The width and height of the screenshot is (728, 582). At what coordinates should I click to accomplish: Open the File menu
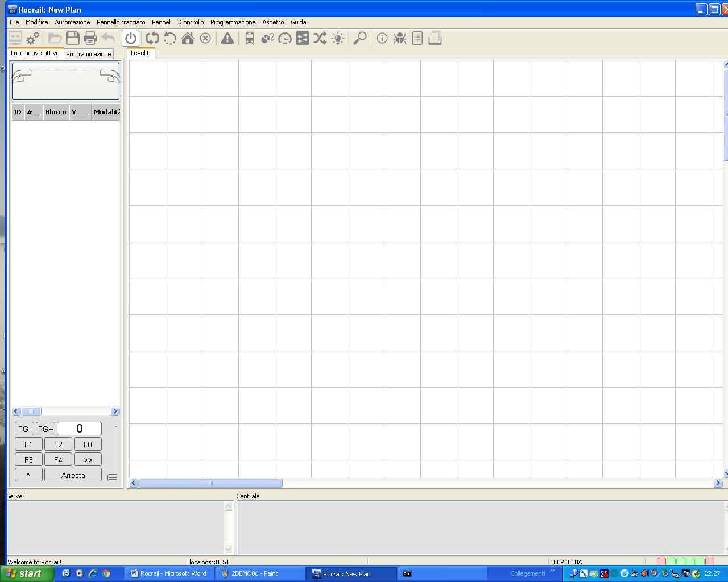pos(14,22)
